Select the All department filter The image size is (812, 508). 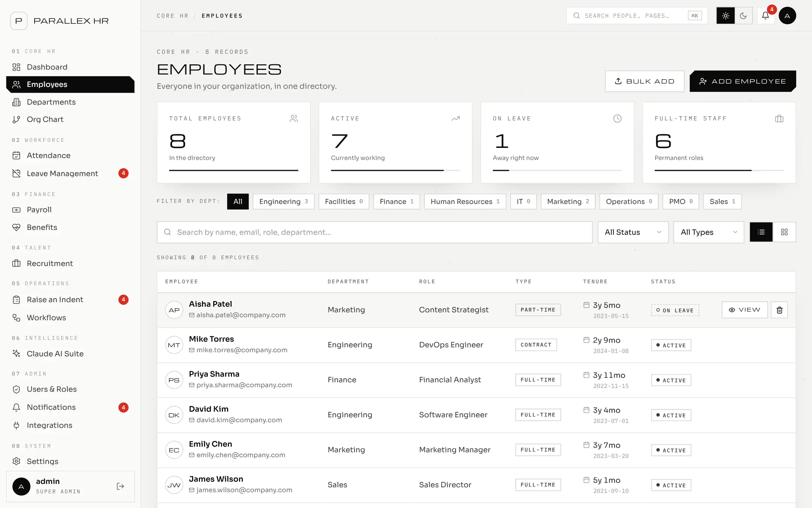[x=238, y=202]
